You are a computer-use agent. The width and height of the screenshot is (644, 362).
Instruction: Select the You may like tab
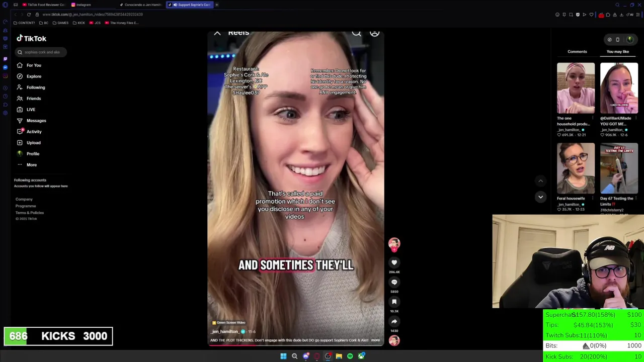(618, 52)
